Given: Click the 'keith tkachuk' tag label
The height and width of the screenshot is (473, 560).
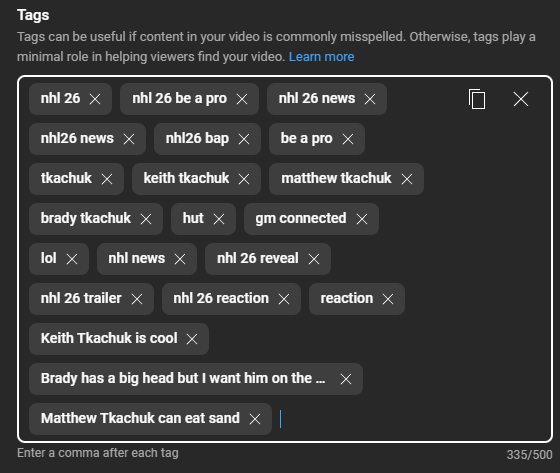Looking at the screenshot, I should coord(186,178).
